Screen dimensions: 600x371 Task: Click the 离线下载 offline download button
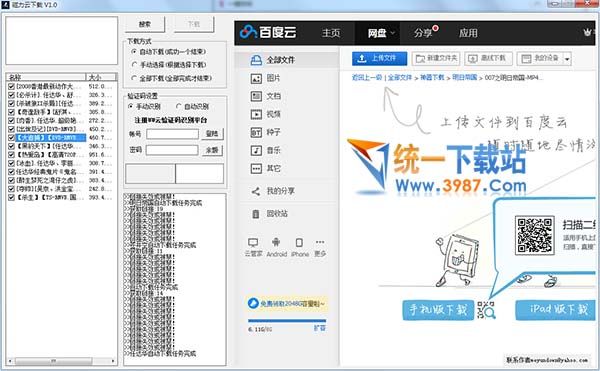click(488, 59)
